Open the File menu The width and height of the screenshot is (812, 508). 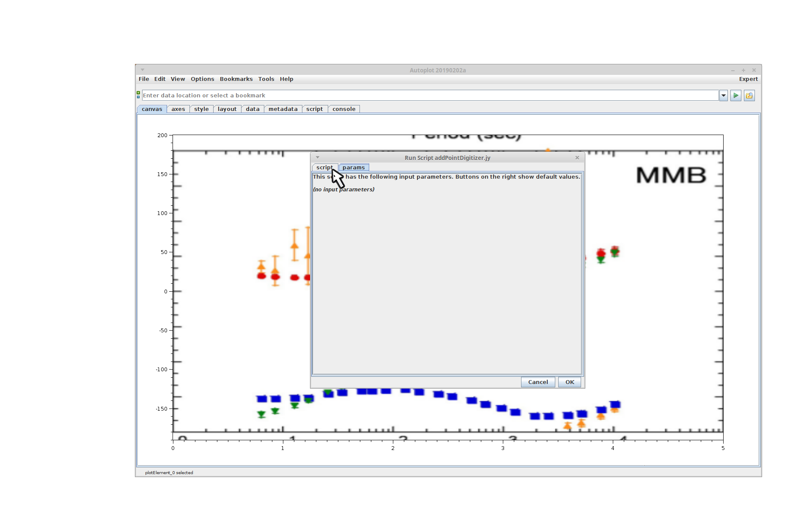pyautogui.click(x=144, y=79)
